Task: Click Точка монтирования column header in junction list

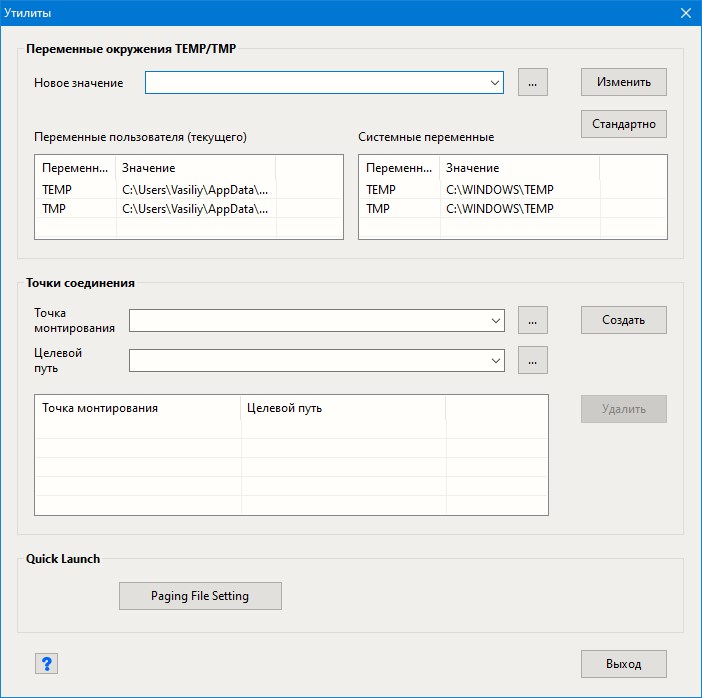Action: point(138,408)
